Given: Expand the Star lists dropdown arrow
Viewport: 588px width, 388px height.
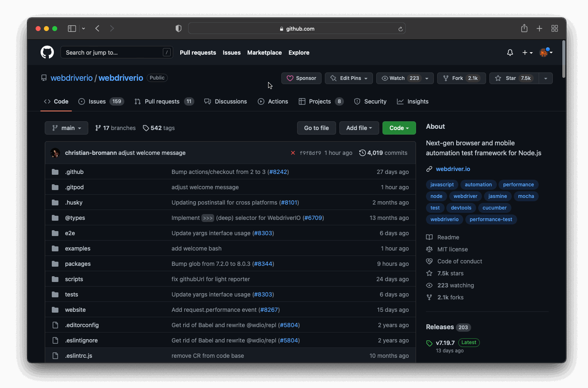Looking at the screenshot, I should pyautogui.click(x=546, y=78).
